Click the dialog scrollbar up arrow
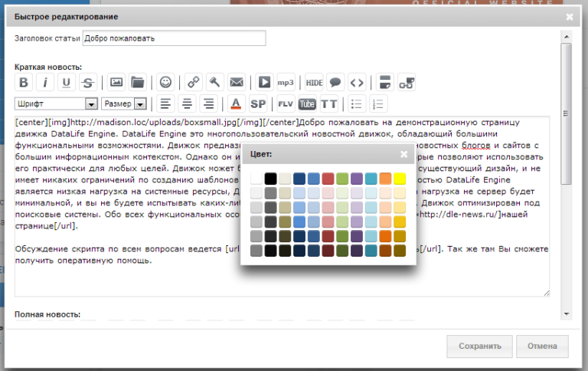588x371 pixels. (x=567, y=37)
